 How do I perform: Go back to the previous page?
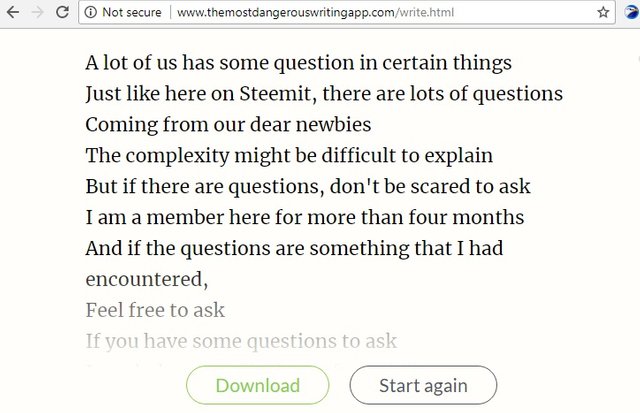[13, 13]
